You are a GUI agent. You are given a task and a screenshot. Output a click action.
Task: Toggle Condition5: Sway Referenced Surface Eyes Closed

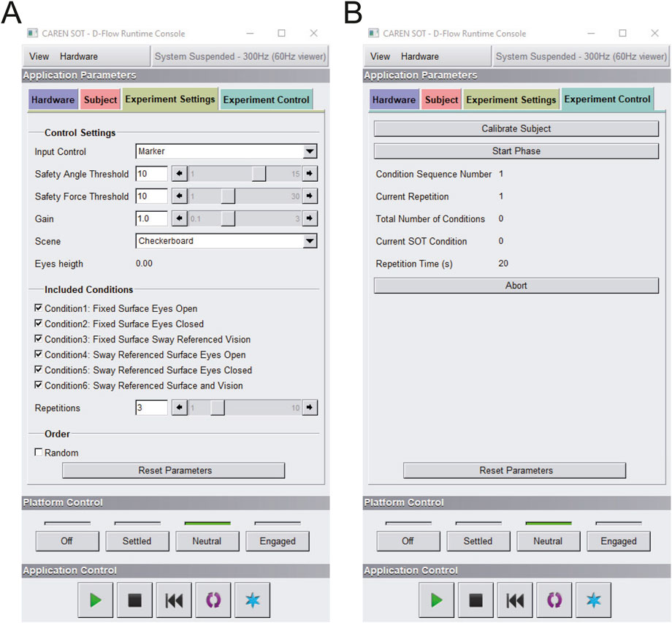pos(39,370)
